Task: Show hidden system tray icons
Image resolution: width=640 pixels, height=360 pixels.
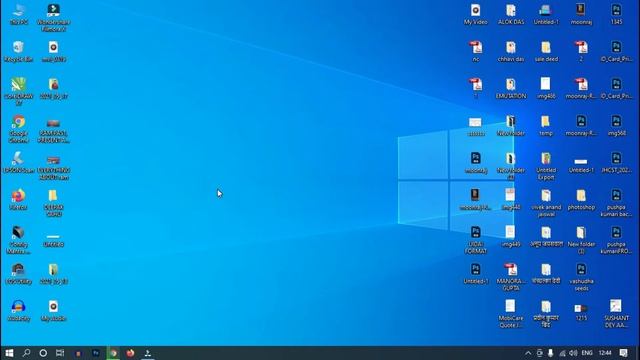Action: (528, 353)
